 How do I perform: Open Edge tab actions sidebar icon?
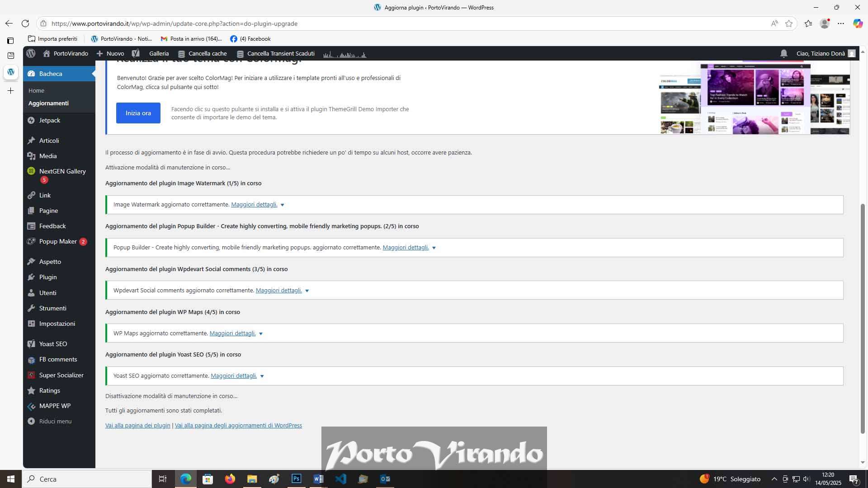10,41
